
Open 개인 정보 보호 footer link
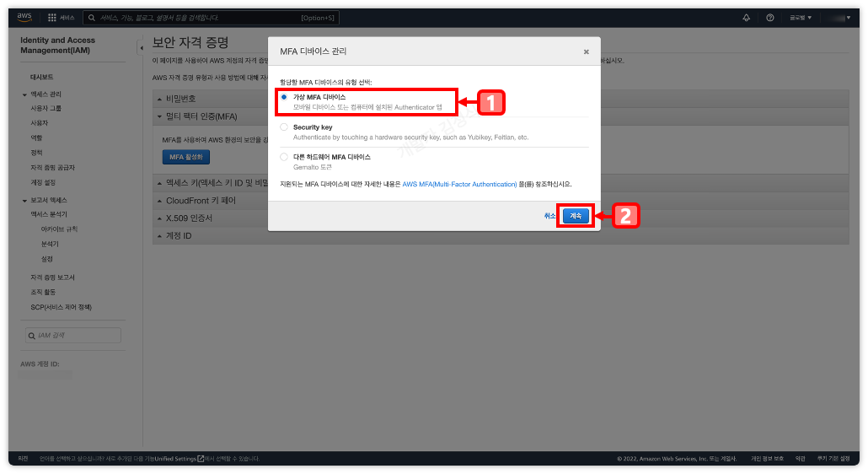[767, 459]
